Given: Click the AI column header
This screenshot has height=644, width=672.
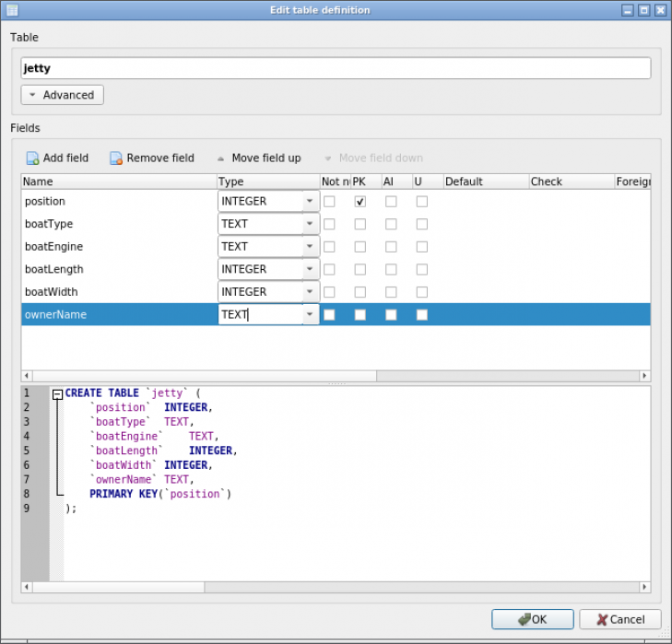Looking at the screenshot, I should pyautogui.click(x=397, y=181).
